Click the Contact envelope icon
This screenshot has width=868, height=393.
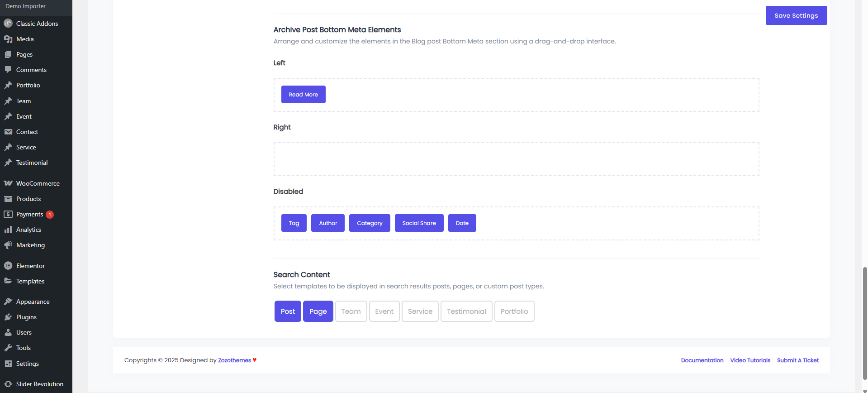coord(8,132)
